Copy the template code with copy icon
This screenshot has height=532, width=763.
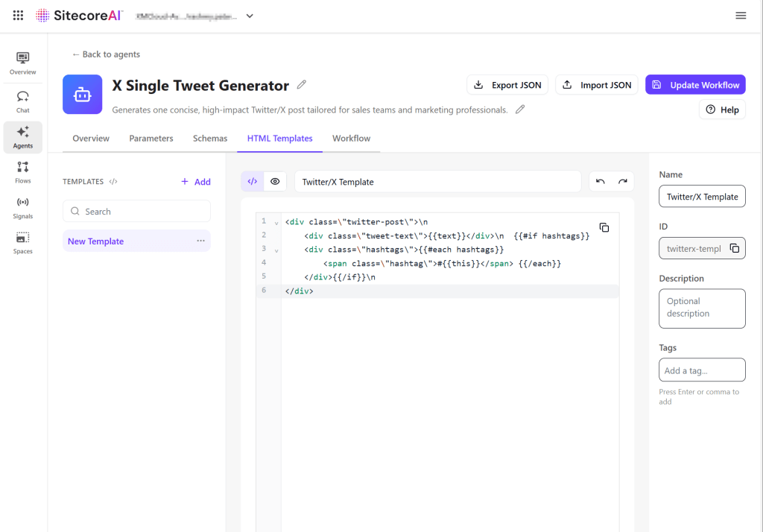point(604,227)
